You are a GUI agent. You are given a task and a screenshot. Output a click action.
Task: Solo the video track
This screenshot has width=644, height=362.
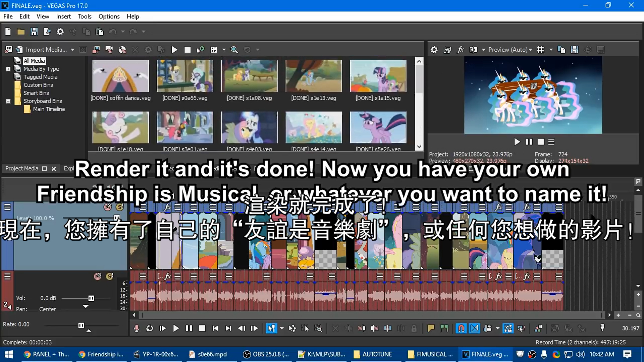coord(120,207)
